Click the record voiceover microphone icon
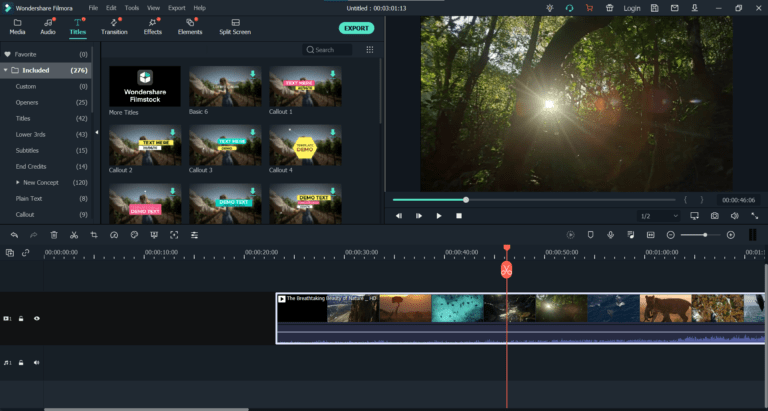Image resolution: width=768 pixels, height=411 pixels. click(x=610, y=235)
